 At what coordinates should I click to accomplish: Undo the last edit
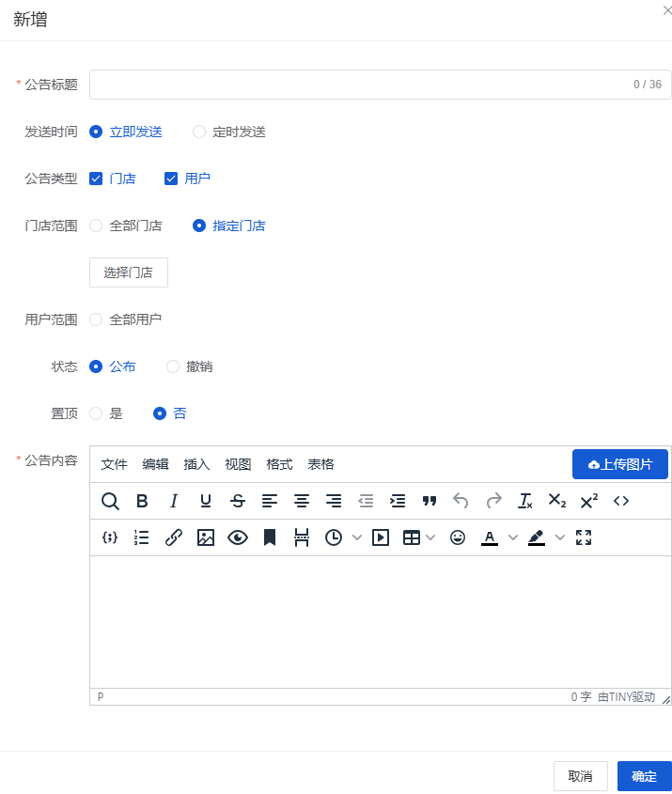(461, 501)
